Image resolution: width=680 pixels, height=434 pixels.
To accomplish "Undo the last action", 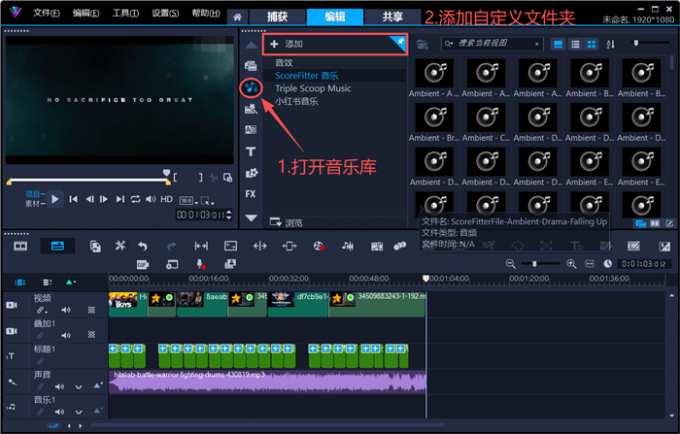I will pos(143,246).
